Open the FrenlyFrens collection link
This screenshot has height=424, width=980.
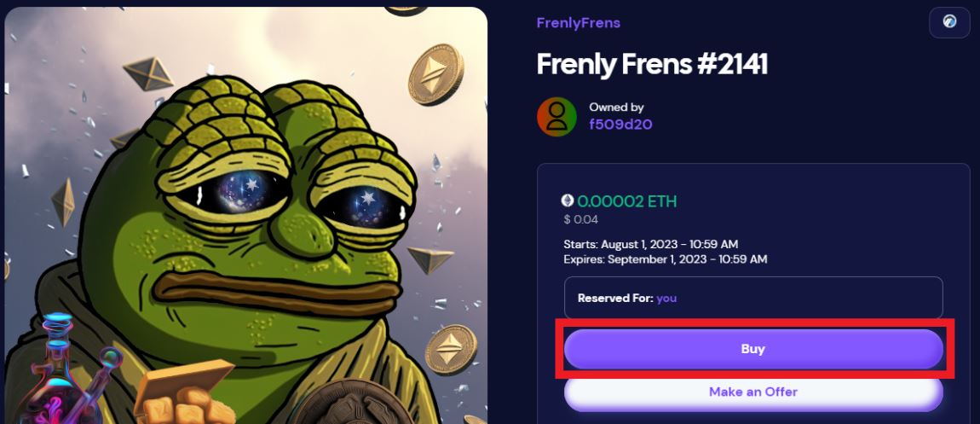point(578,23)
